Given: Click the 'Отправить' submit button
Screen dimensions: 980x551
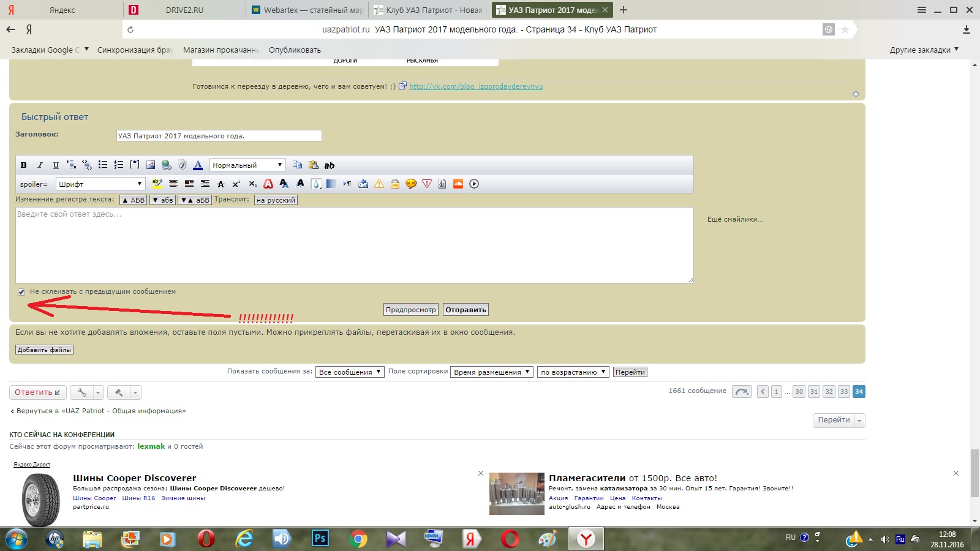Looking at the screenshot, I should tap(466, 310).
